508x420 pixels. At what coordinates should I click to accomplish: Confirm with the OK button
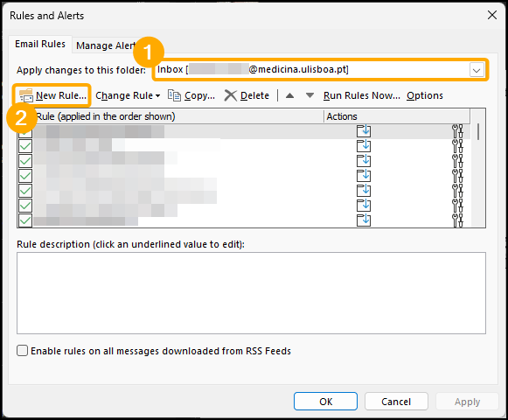point(325,402)
